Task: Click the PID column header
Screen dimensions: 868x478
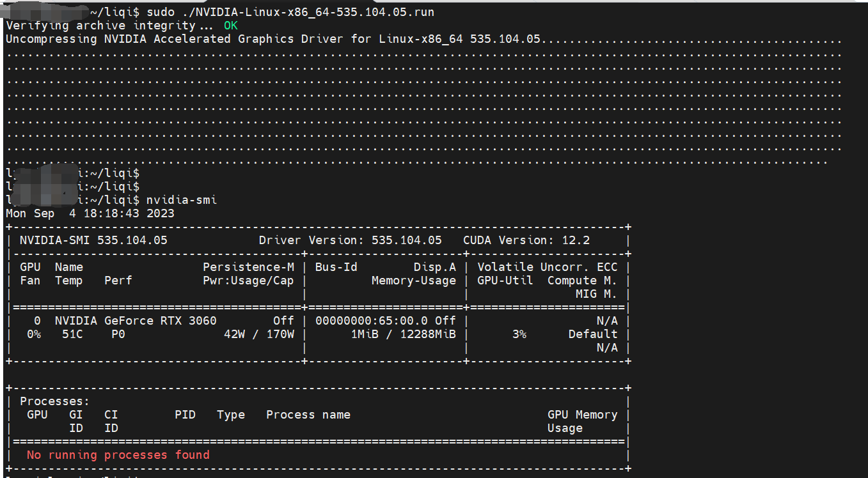Action: [185, 415]
